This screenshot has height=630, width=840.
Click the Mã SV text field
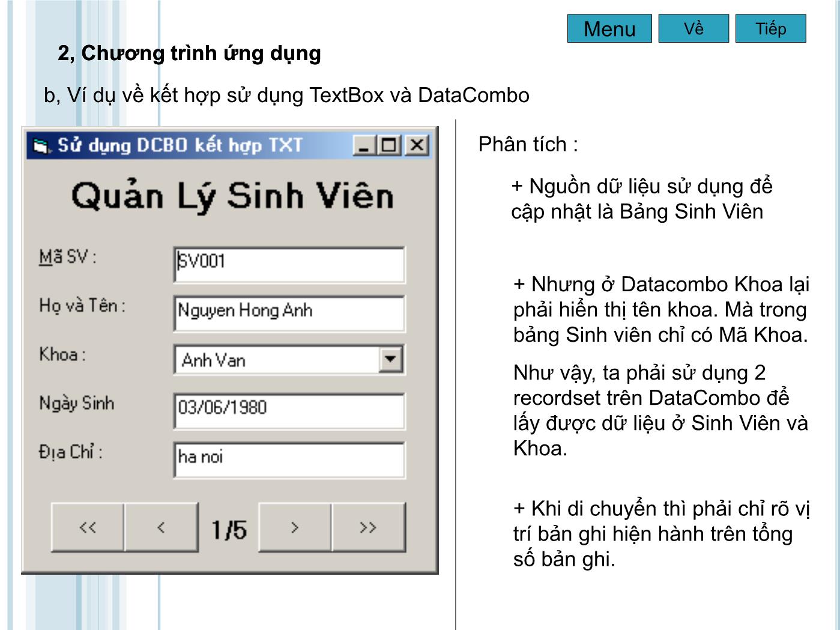289,264
